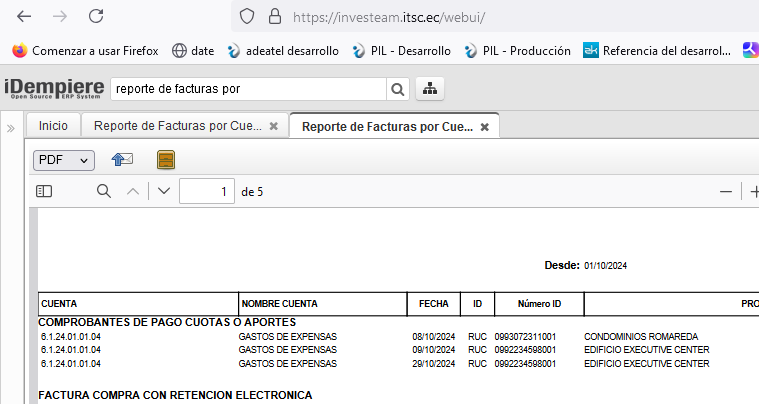Expand the collapsed left side panel
This screenshot has width=759, height=404.
click(11, 128)
